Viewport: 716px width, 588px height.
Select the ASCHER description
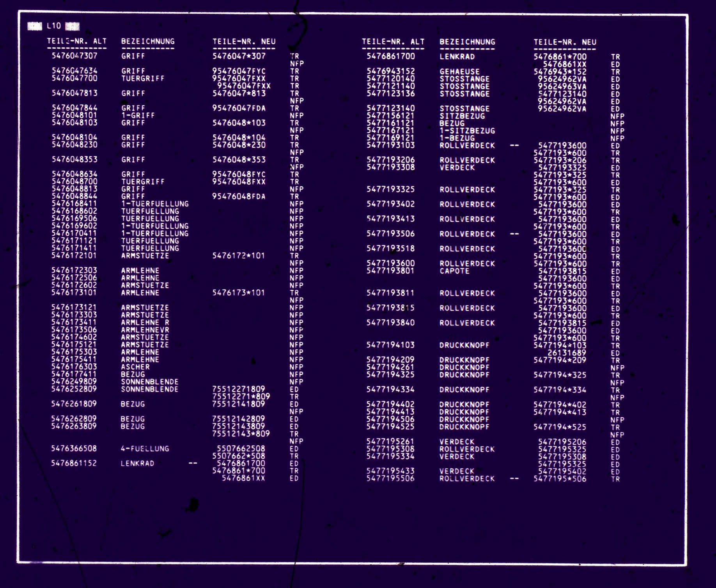(135, 367)
